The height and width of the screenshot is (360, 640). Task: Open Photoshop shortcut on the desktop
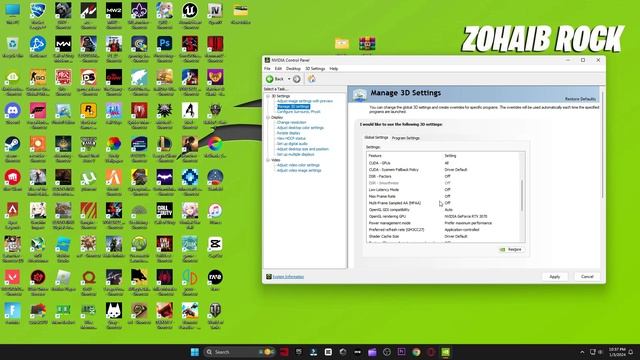[164, 47]
